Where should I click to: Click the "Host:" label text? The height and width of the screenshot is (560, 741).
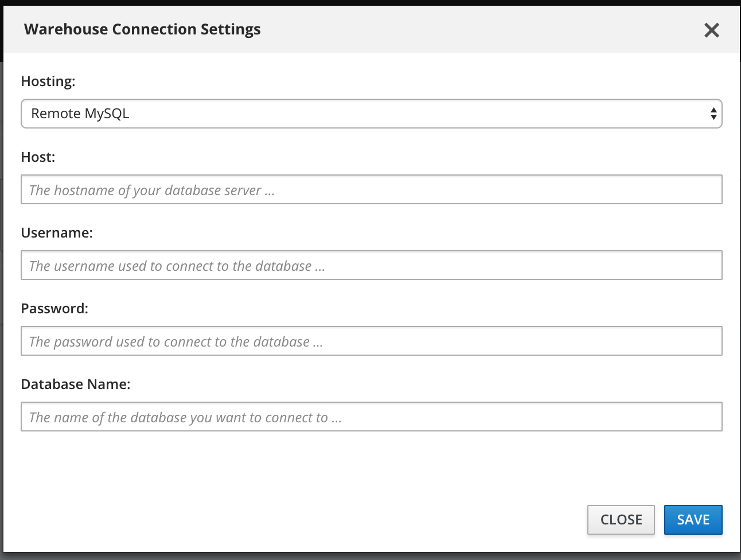(x=38, y=157)
